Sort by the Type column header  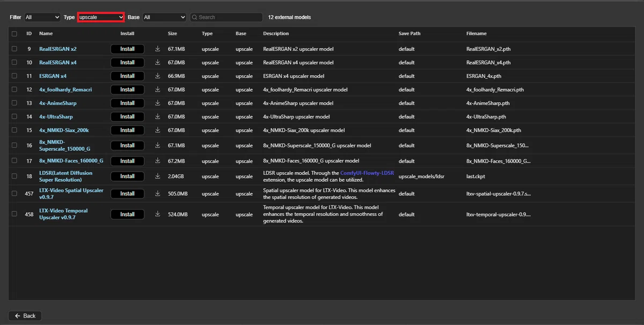(x=207, y=34)
